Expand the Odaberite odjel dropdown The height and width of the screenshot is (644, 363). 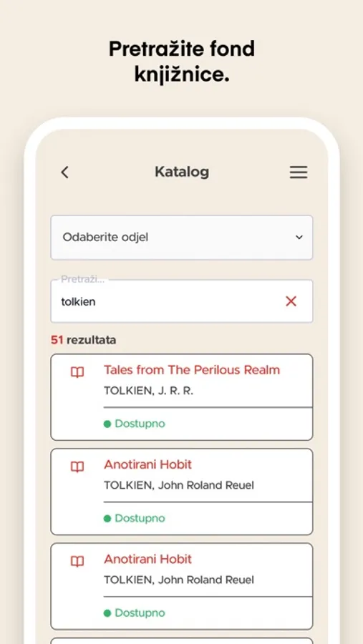[x=182, y=238]
